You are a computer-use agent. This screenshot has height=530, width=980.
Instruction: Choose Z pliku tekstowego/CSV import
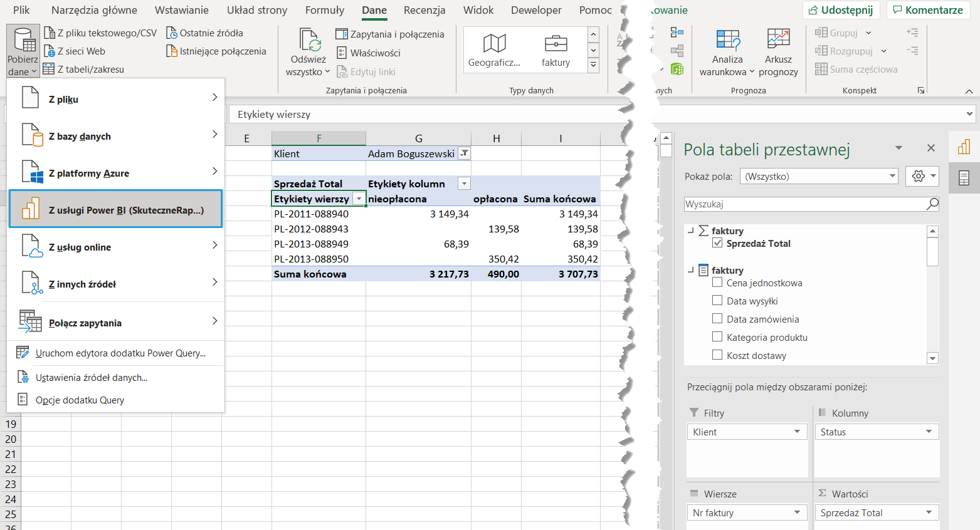[x=100, y=33]
